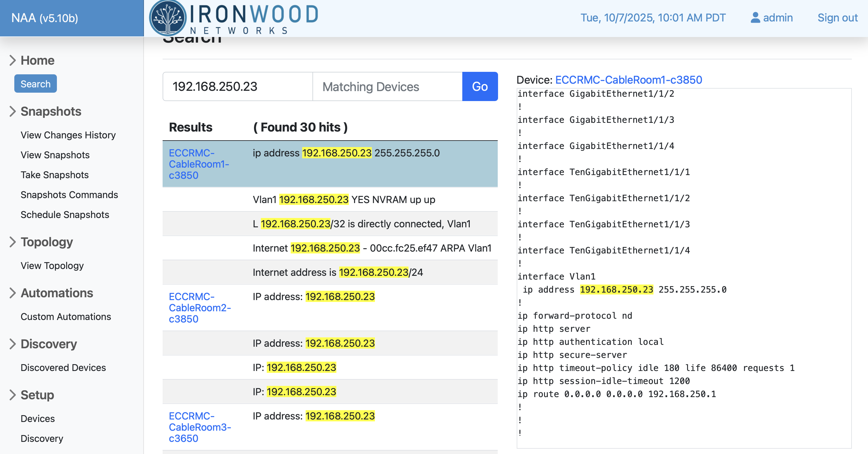868x454 pixels.
Task: Open ECCRMC-CableRoom3-c3650 result link
Action: 200,427
